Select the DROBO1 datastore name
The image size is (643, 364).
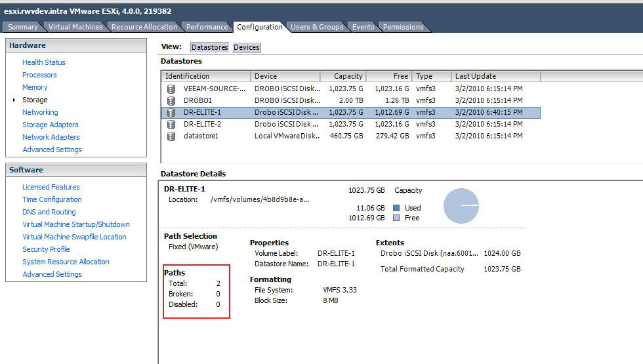click(x=197, y=100)
